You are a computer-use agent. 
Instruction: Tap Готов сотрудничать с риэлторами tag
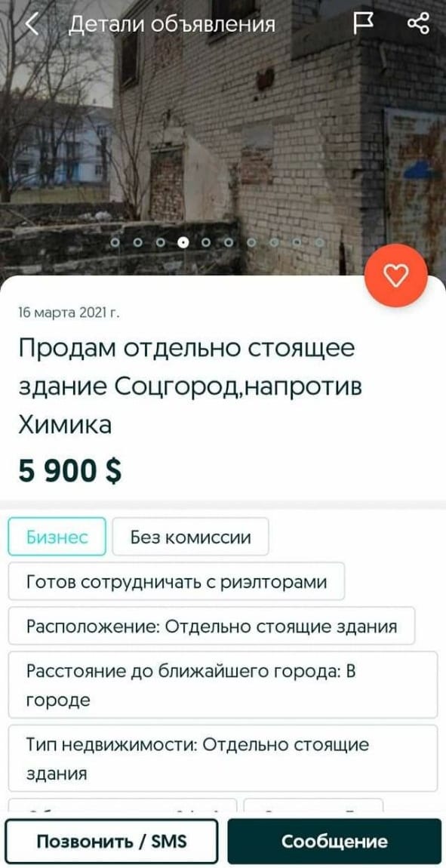177,581
